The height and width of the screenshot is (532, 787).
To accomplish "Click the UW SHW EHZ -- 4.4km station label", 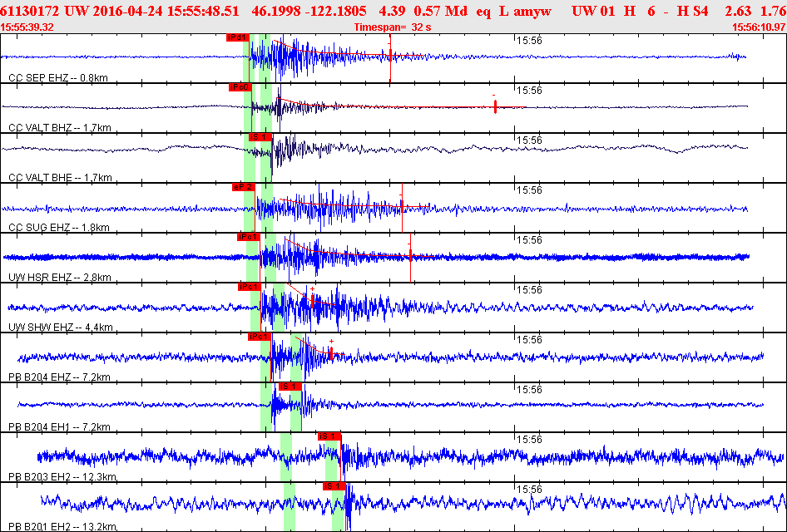I will [x=61, y=328].
